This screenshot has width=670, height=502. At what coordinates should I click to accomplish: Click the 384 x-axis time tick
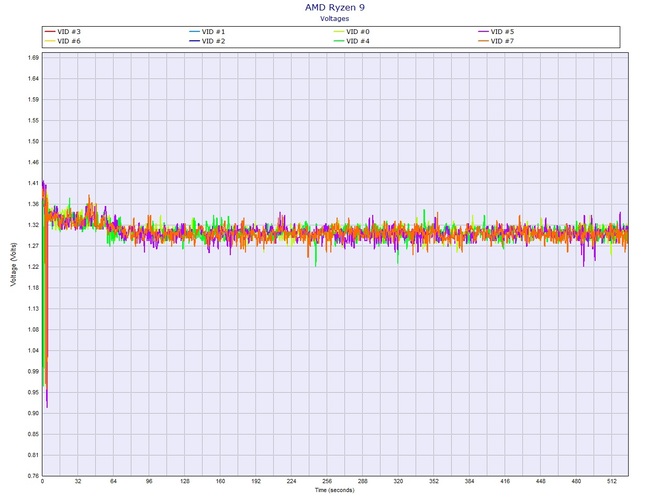469,481
